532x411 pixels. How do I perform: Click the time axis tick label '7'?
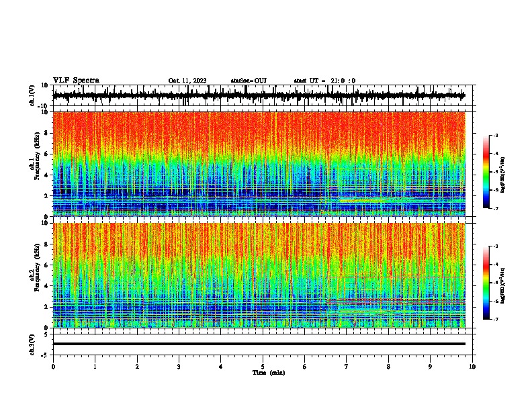347,367
